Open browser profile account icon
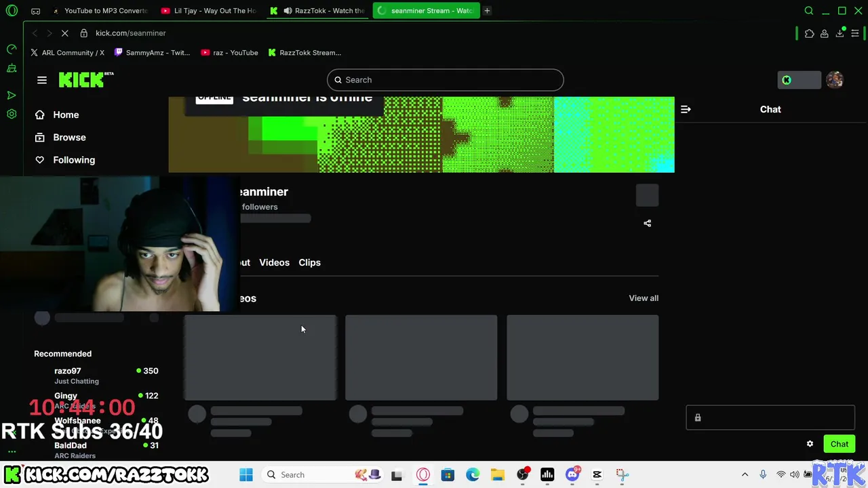The width and height of the screenshot is (868, 488). 825,33
